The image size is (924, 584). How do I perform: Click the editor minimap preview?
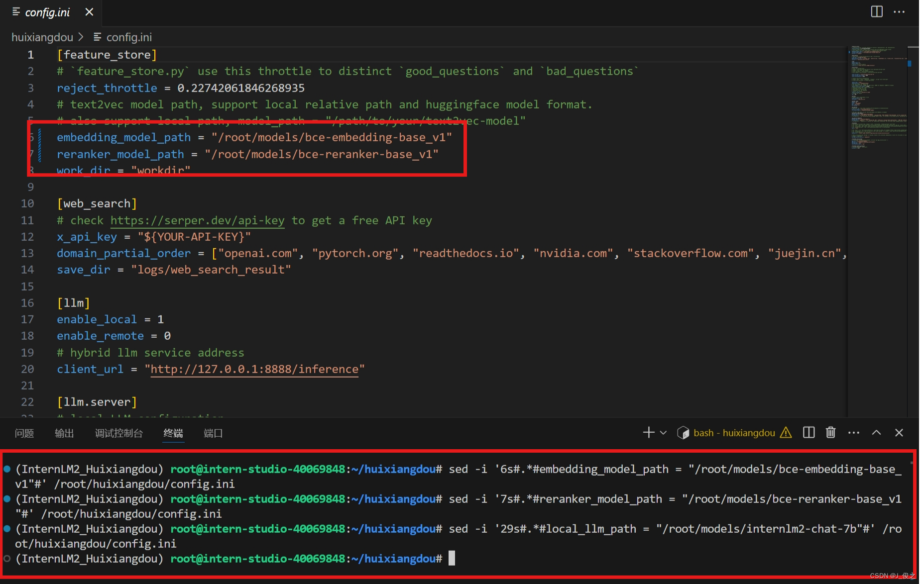click(x=878, y=97)
